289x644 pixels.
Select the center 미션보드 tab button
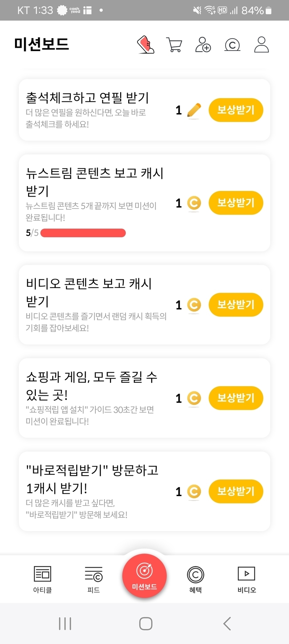pos(144,575)
